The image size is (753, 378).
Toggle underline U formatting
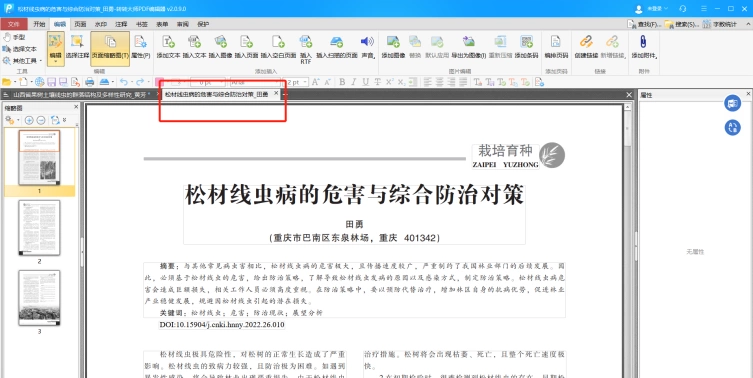366,82
